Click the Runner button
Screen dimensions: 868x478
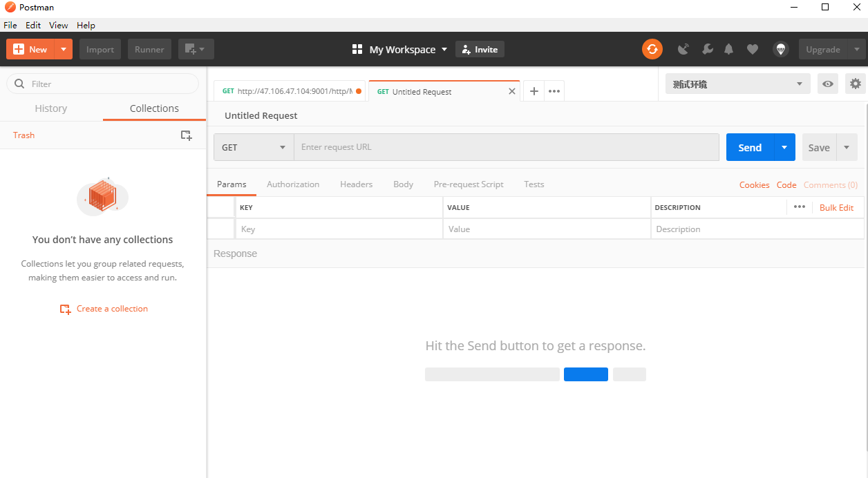tap(149, 49)
